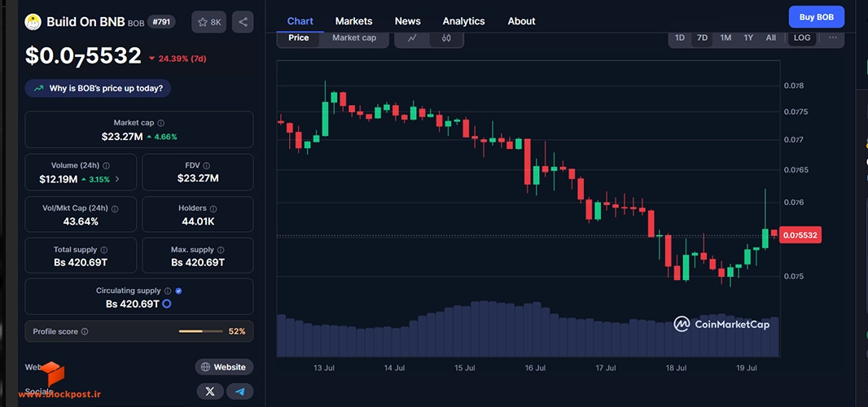Image resolution: width=868 pixels, height=407 pixels.
Task: Click the Volume (24h) info icon
Action: point(107,165)
